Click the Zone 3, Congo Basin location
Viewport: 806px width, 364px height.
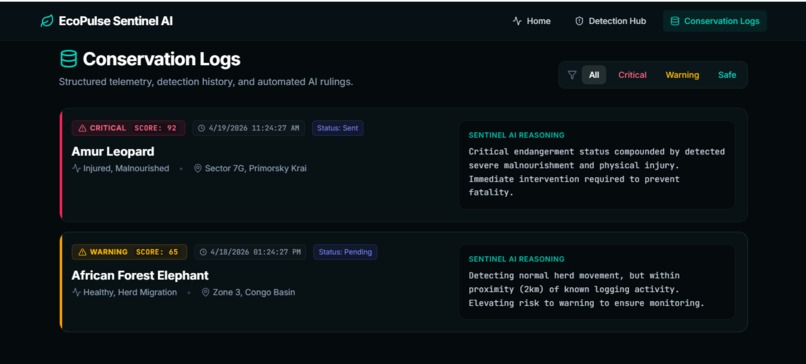(x=254, y=292)
